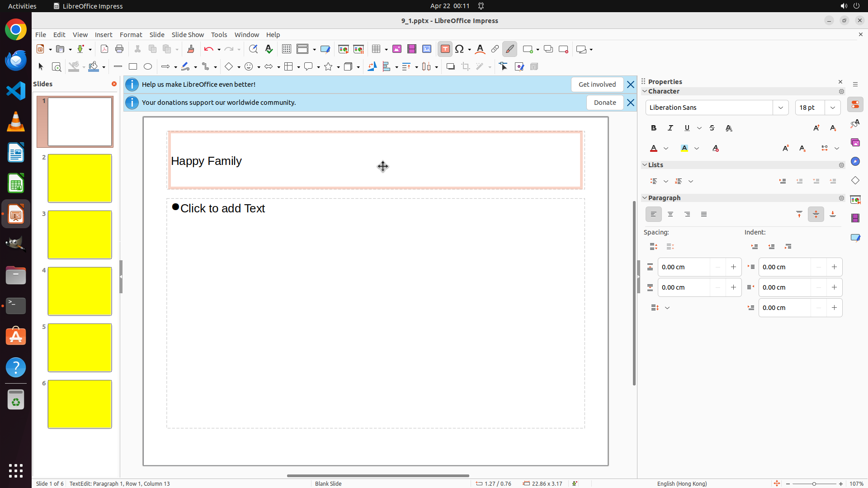The image size is (868, 488).
Task: Click the Display Grid icon
Action: point(287,49)
